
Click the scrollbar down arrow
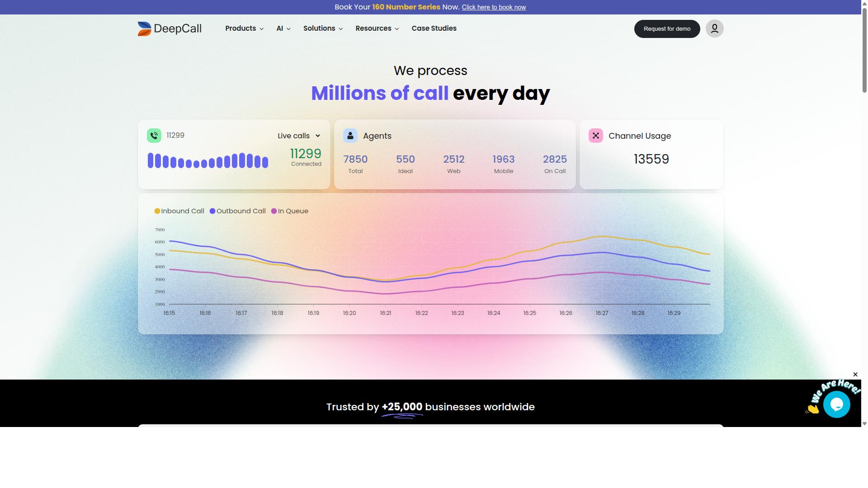click(864, 423)
